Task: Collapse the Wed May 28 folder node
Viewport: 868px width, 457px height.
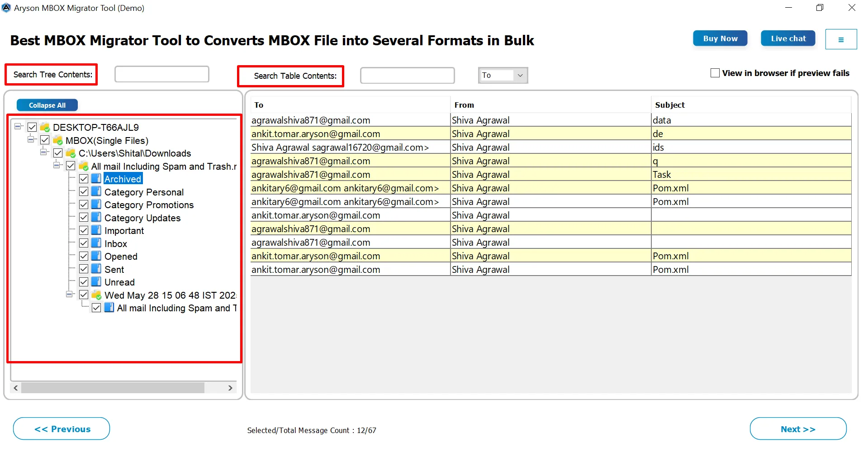Action: click(70, 295)
